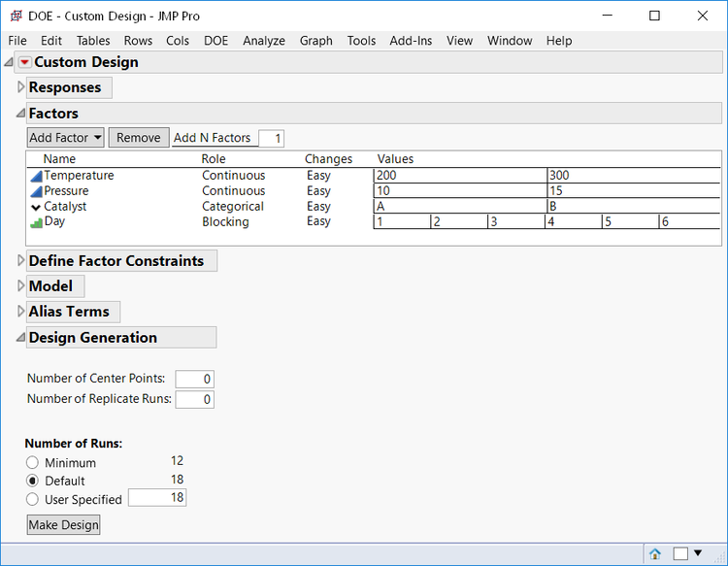
Task: Open the Window menu
Action: 510,41
